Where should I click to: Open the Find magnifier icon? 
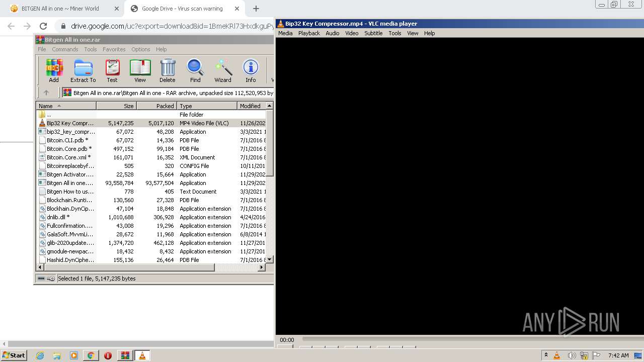(x=195, y=70)
